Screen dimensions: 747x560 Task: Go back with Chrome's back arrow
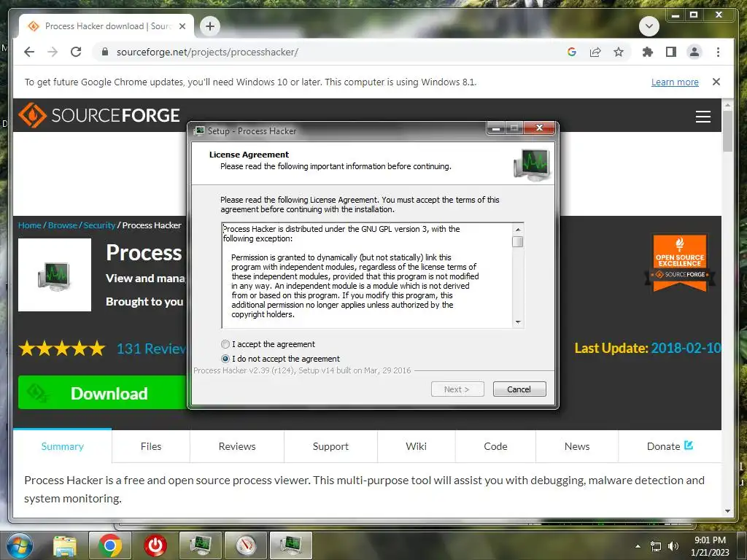[x=29, y=52]
